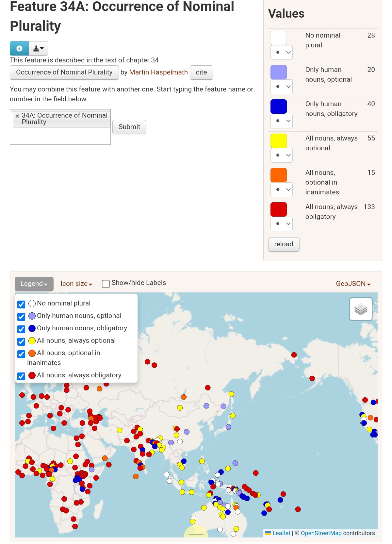Open icon dropdown for Only human nouns, obligatory value
Screen dimensions: 392x544
282,121
